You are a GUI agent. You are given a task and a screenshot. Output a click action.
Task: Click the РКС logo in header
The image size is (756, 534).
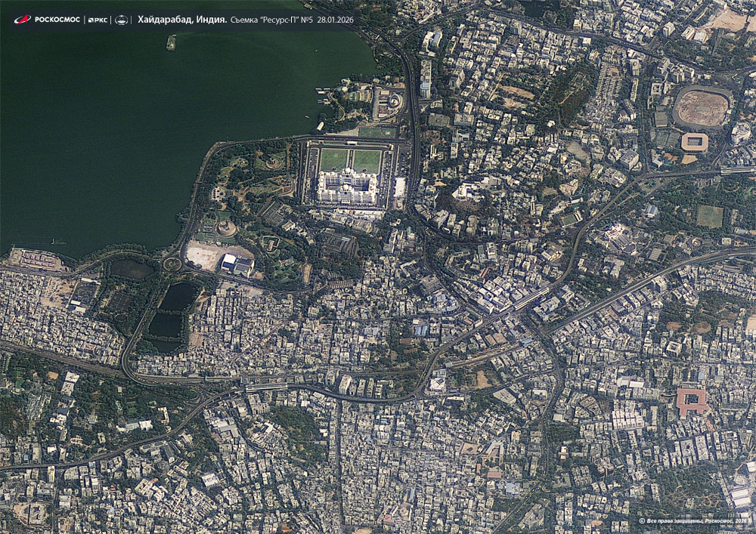tap(98, 20)
